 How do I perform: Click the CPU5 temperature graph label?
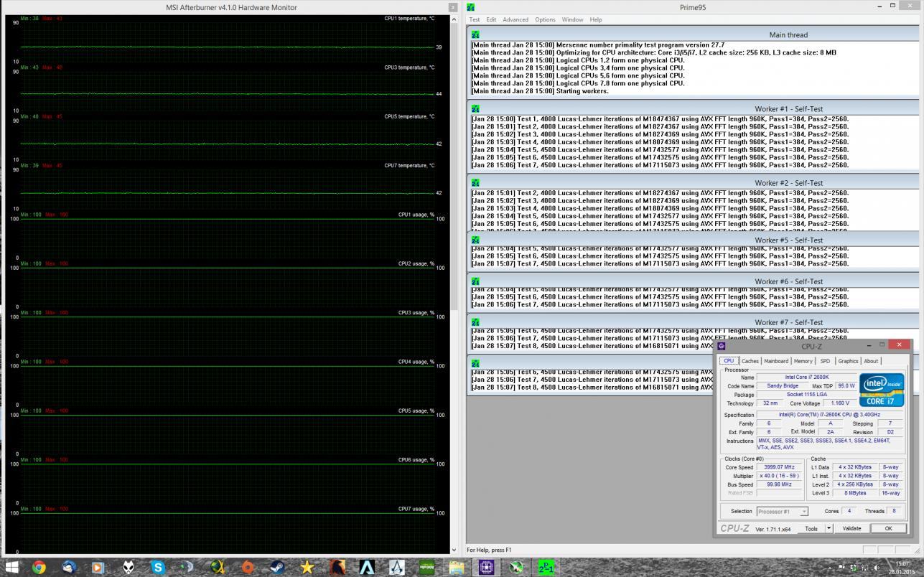click(x=409, y=116)
